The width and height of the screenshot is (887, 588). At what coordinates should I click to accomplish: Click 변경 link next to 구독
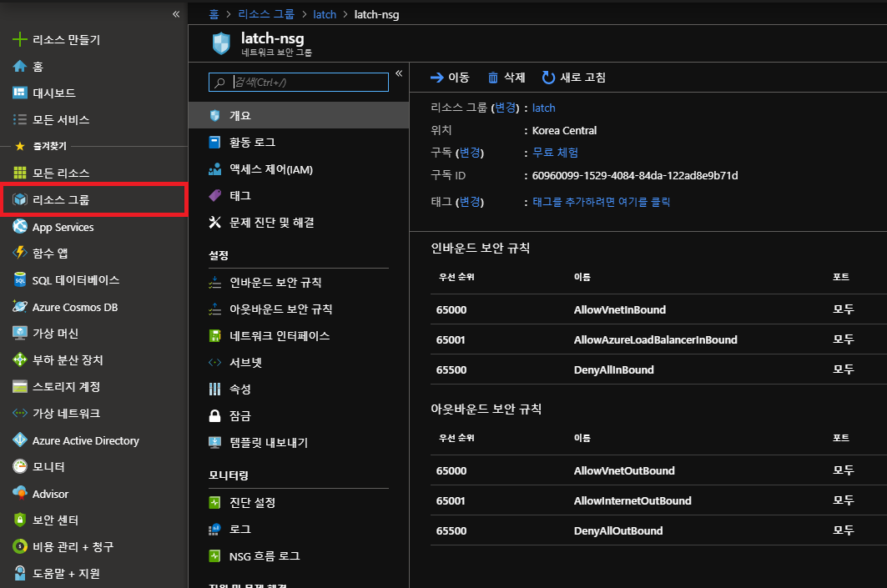coord(470,152)
